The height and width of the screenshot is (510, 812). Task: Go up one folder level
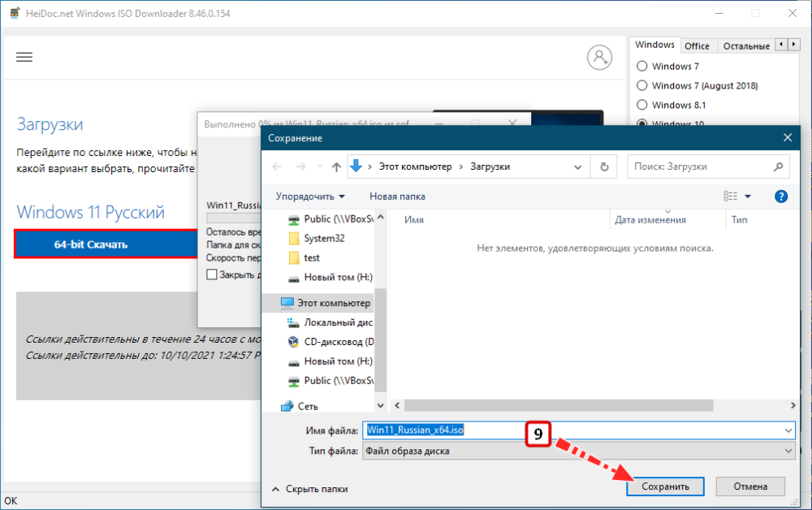point(337,166)
